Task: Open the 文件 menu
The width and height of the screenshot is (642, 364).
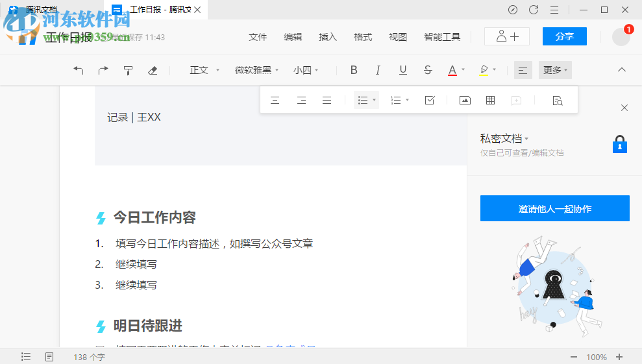Action: pyautogui.click(x=258, y=37)
